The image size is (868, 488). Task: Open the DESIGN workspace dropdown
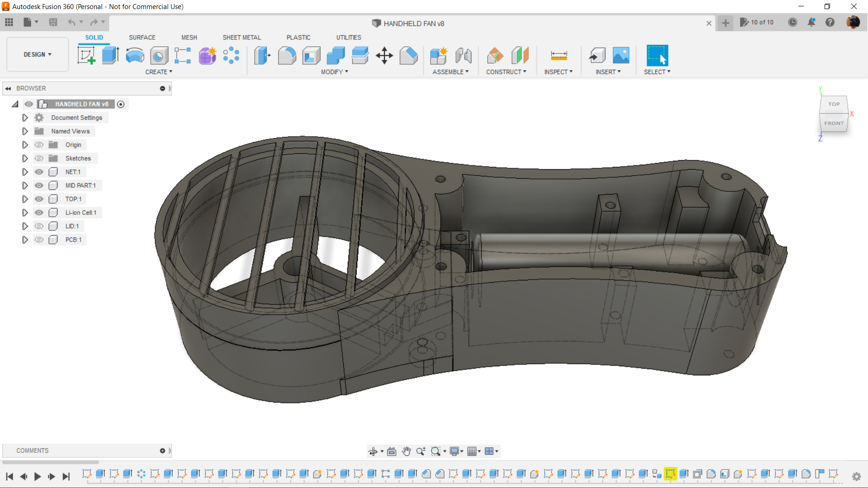tap(38, 54)
